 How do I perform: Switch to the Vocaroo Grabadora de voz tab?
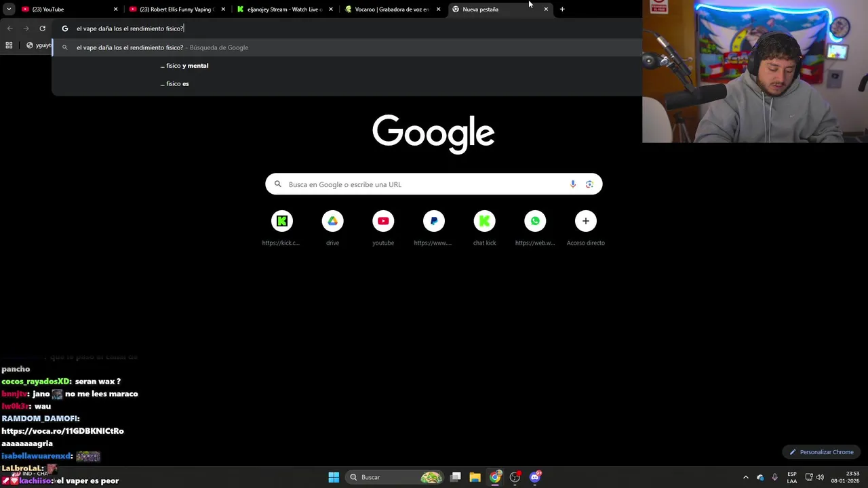392,9
